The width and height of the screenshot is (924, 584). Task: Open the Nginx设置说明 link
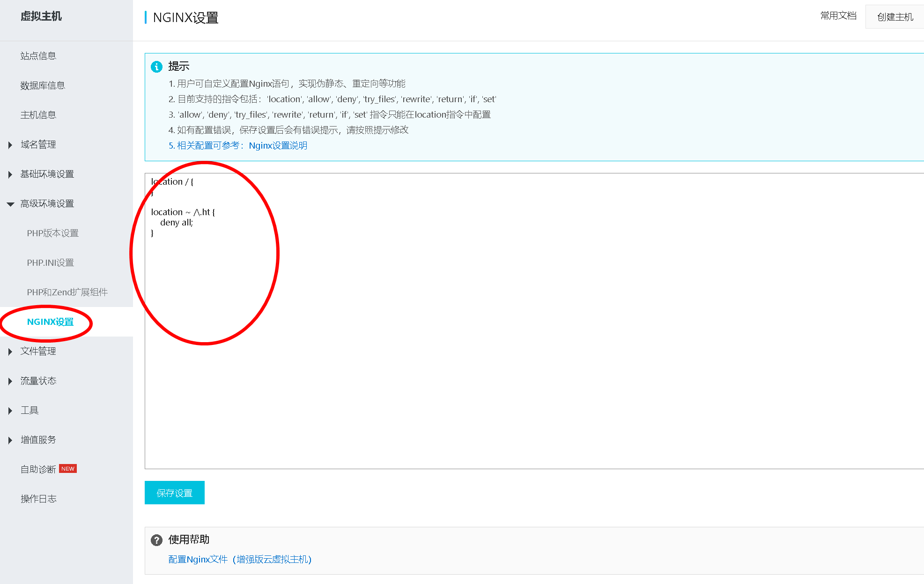(278, 146)
